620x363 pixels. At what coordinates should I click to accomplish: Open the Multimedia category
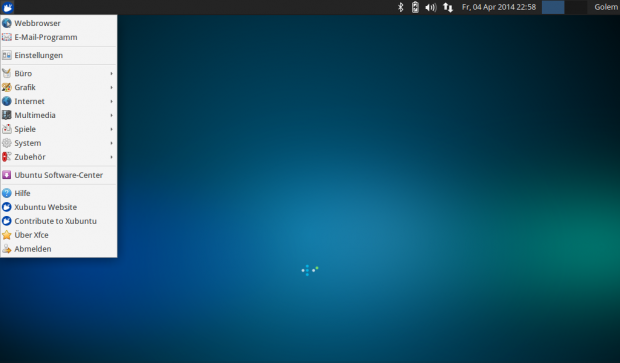pos(59,115)
